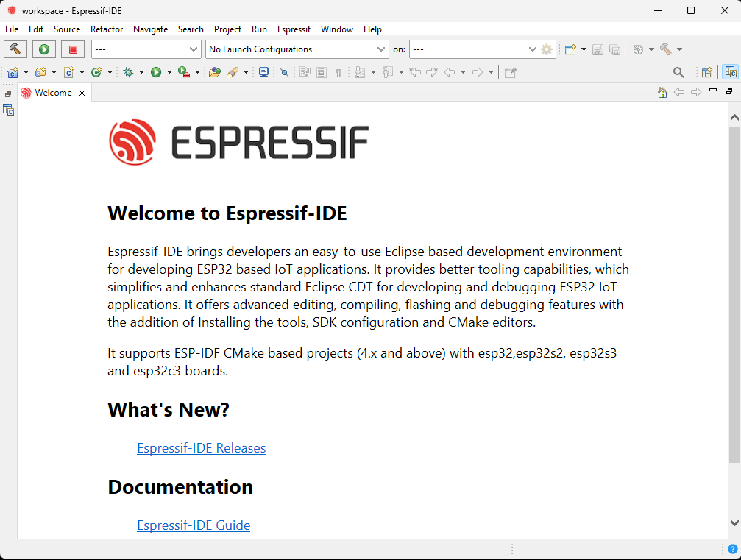This screenshot has width=741, height=560.
Task: Open the Espressif-IDE Guide link
Action: pos(194,525)
